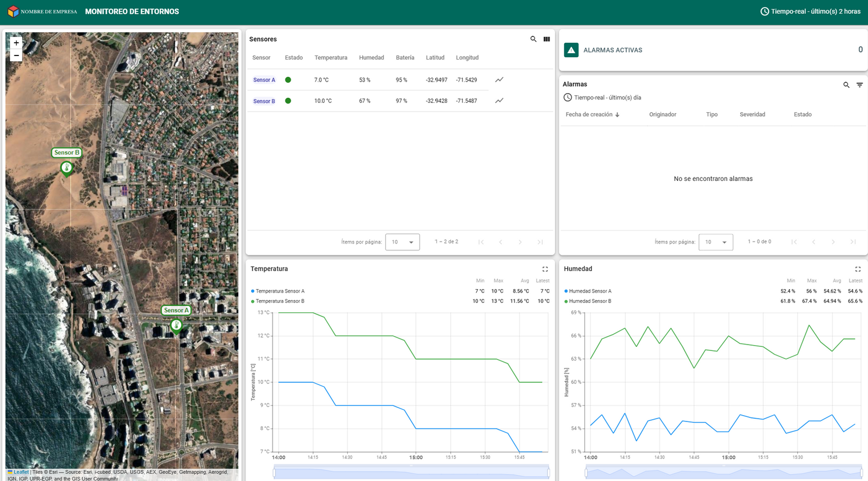
Task: Sort sensors by Temperatura column header
Action: [330, 58]
